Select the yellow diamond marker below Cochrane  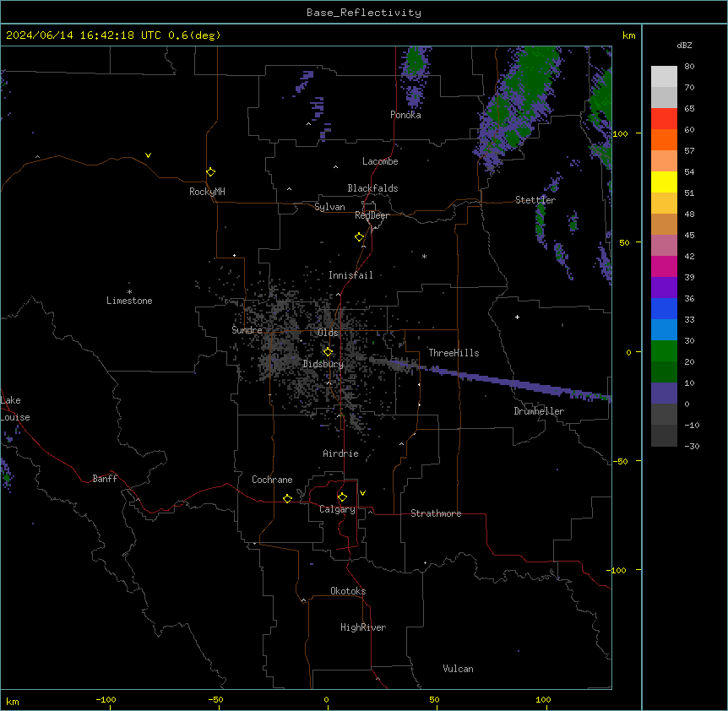pyautogui.click(x=287, y=498)
